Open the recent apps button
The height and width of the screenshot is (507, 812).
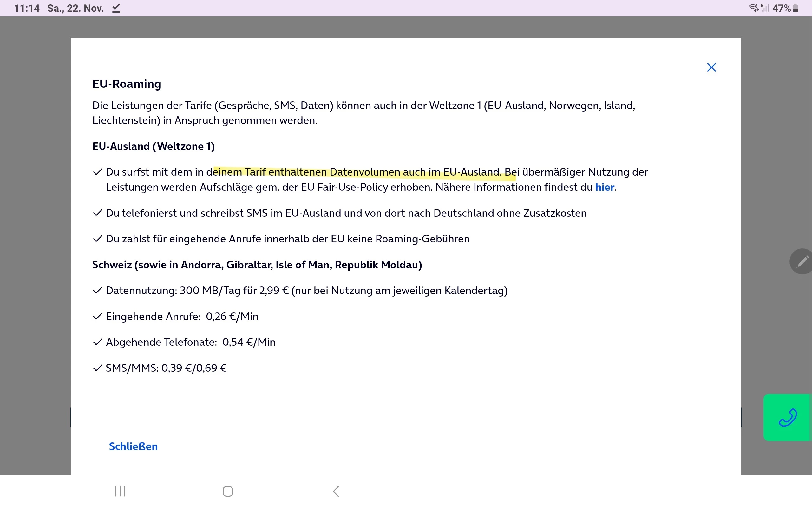[120, 491]
